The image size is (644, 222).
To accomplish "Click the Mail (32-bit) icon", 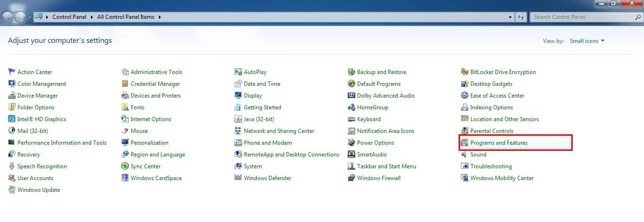I will 12,131.
